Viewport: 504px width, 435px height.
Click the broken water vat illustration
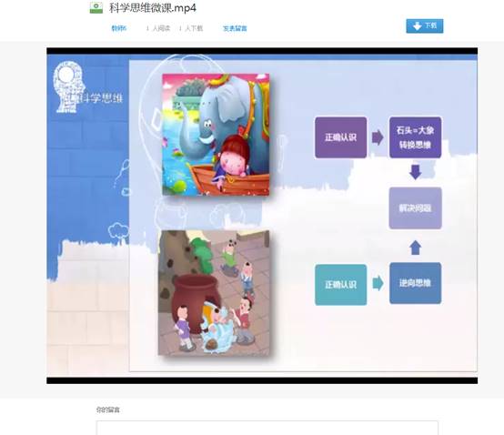[214, 293]
